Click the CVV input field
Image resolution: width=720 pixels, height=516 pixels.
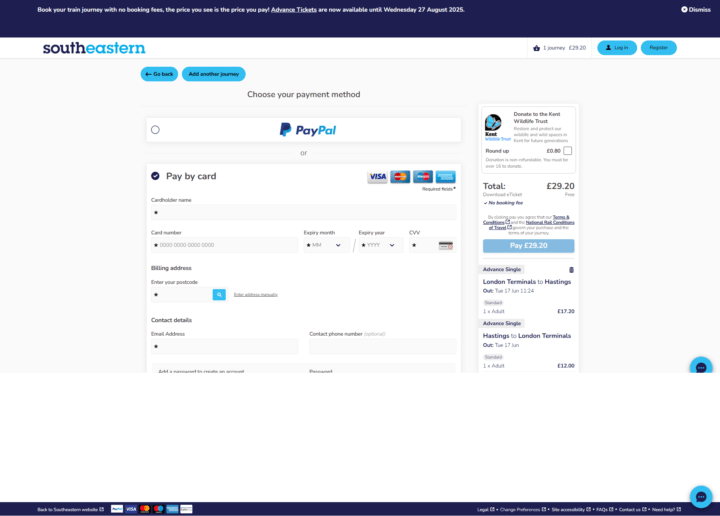pos(433,245)
